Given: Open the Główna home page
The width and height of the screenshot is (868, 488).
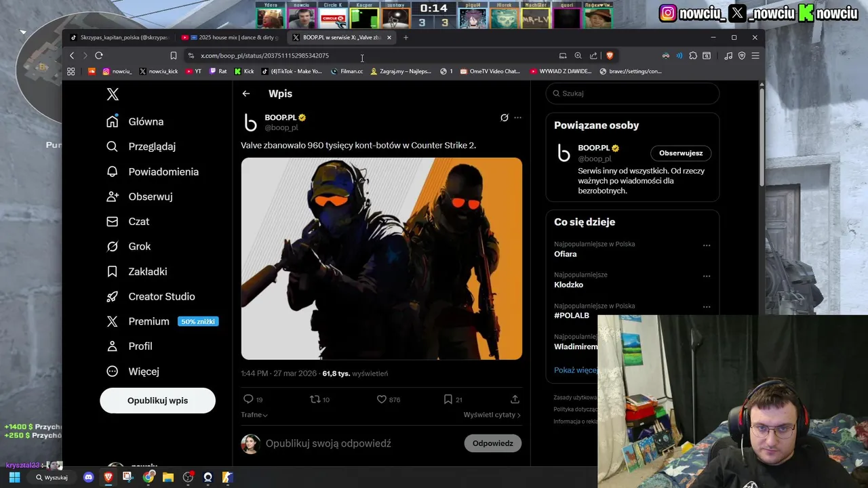Looking at the screenshot, I should point(136,121).
